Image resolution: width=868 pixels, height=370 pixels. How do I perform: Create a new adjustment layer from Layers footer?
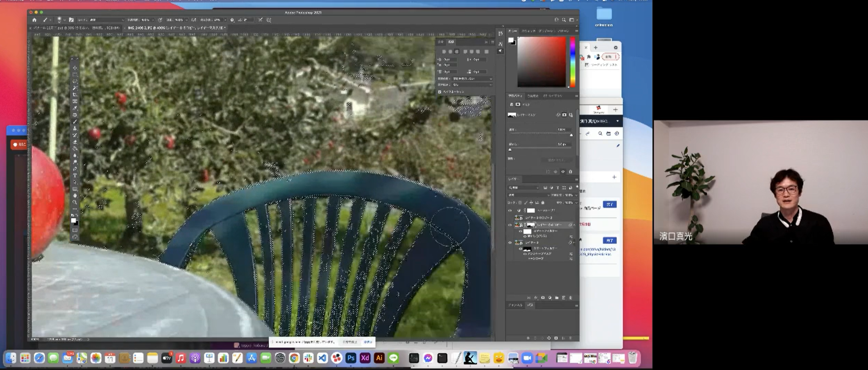coord(550,298)
